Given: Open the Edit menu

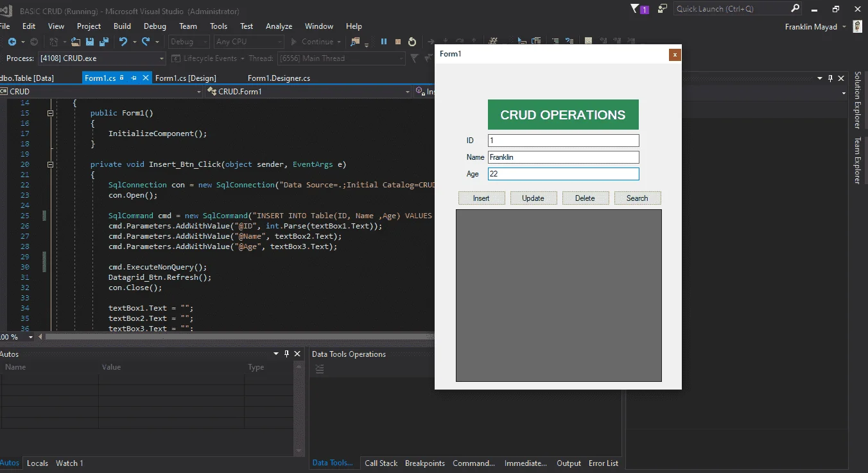Looking at the screenshot, I should point(29,26).
